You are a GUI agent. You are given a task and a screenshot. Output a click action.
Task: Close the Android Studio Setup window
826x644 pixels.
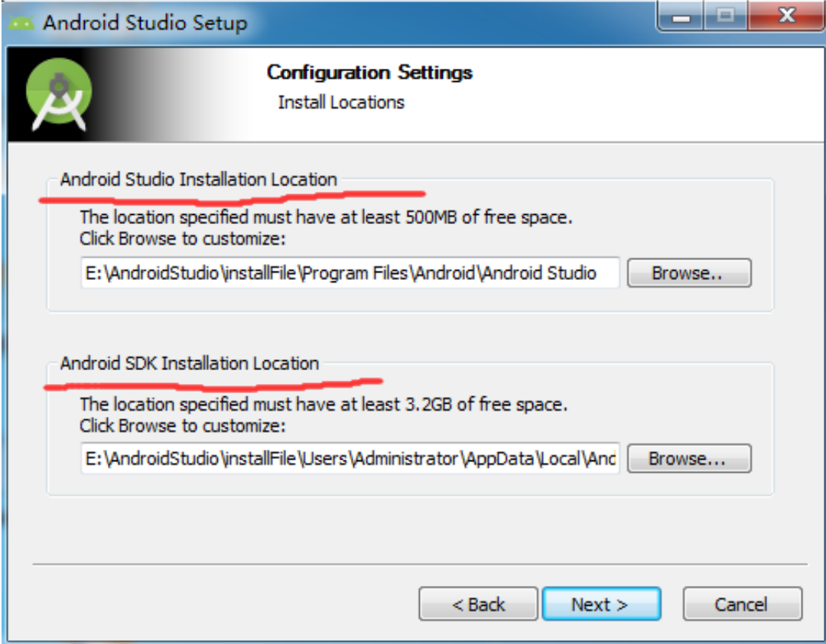click(786, 17)
